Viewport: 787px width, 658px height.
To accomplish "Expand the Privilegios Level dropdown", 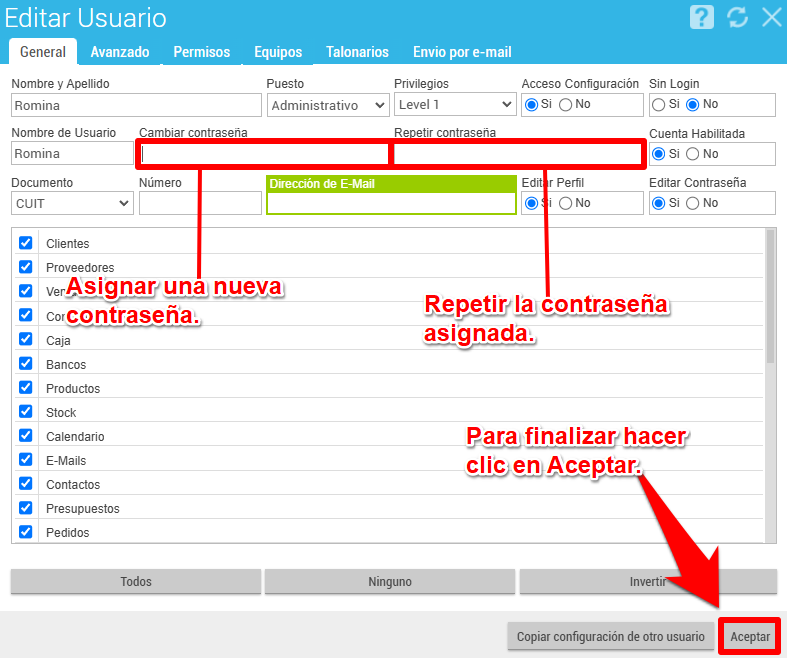I will (455, 105).
